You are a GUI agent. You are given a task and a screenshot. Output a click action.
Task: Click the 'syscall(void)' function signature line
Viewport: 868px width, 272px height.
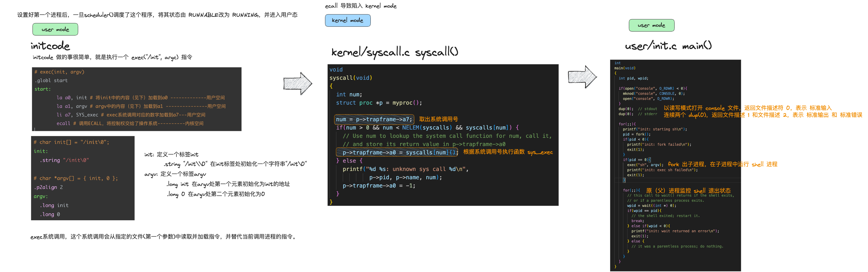(x=350, y=78)
